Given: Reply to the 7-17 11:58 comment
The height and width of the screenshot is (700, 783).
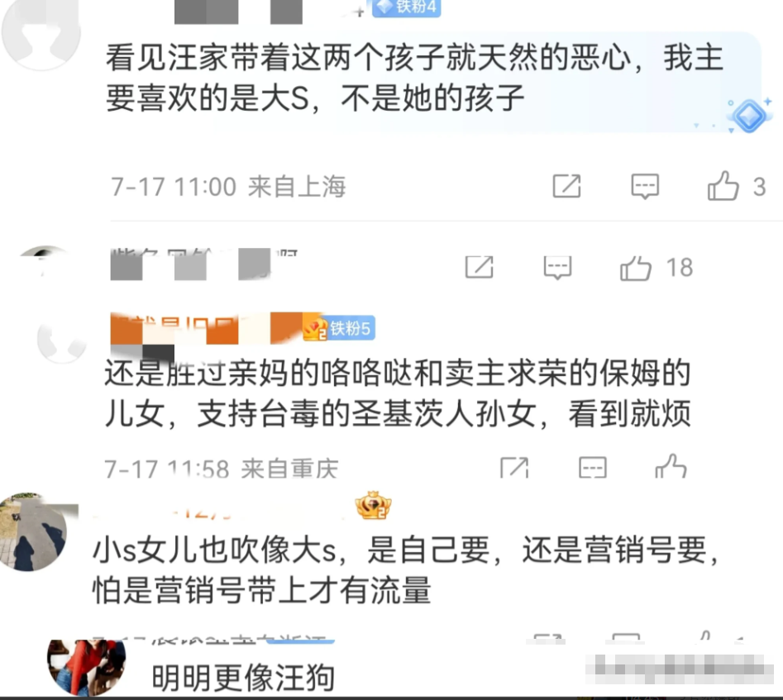Looking at the screenshot, I should (x=592, y=468).
